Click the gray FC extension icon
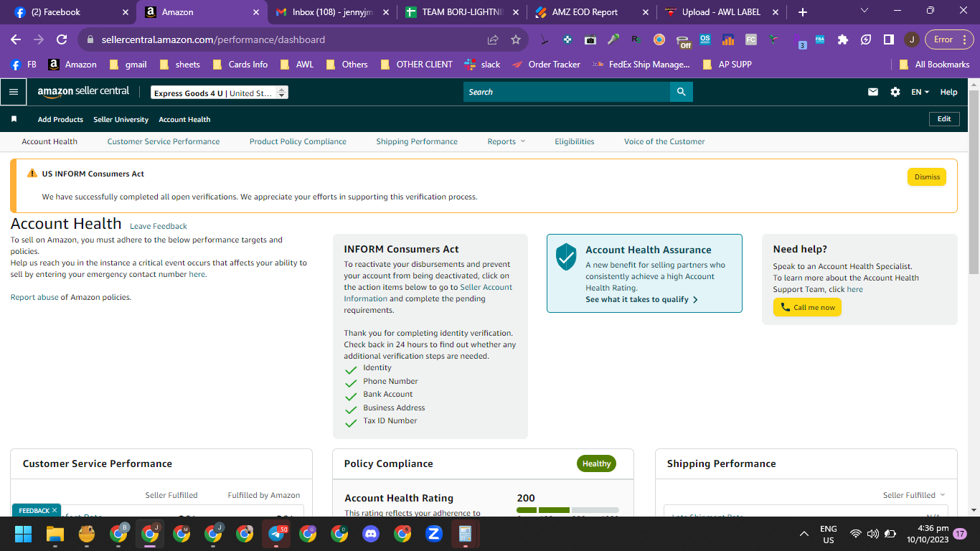This screenshot has height=551, width=980. tap(751, 39)
